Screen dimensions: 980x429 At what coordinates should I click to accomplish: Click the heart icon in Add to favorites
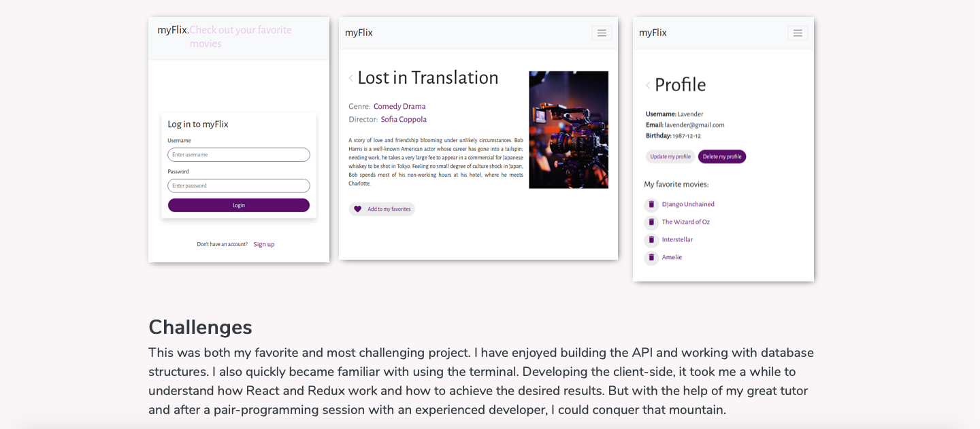(358, 209)
